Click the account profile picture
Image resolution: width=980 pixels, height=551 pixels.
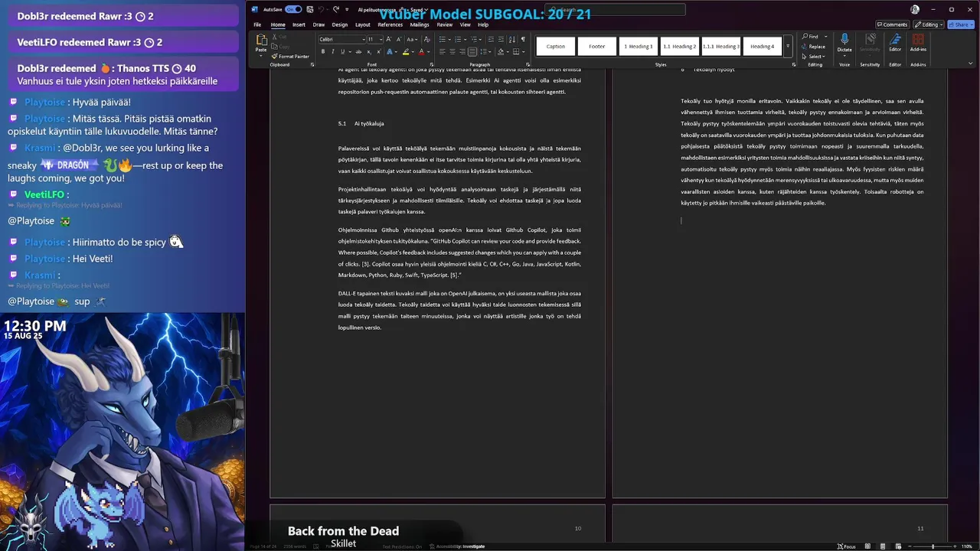[915, 9]
